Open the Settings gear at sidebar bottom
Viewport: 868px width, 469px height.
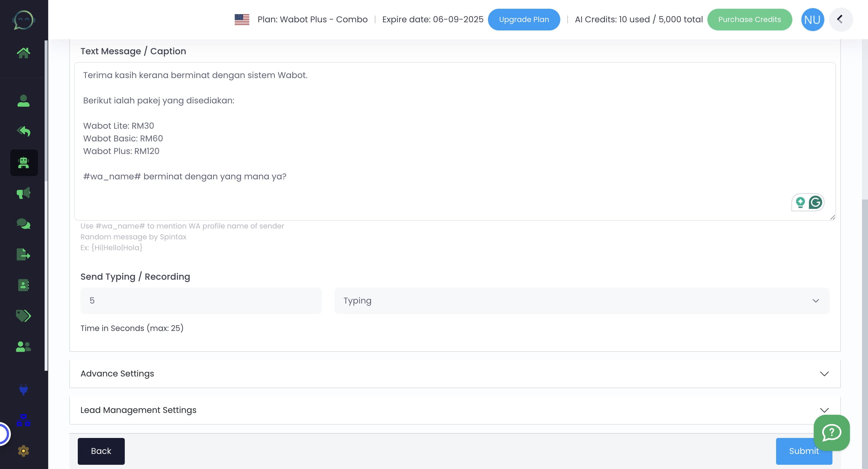[24, 451]
